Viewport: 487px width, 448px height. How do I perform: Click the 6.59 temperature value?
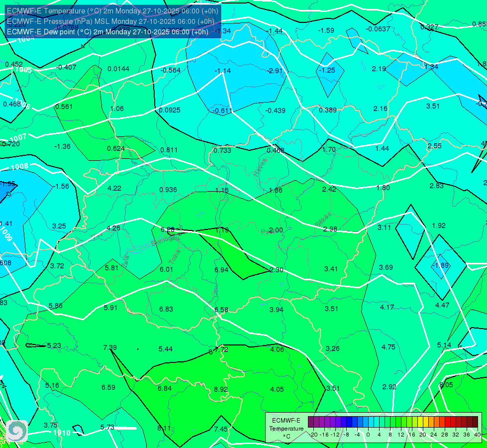coord(108,387)
